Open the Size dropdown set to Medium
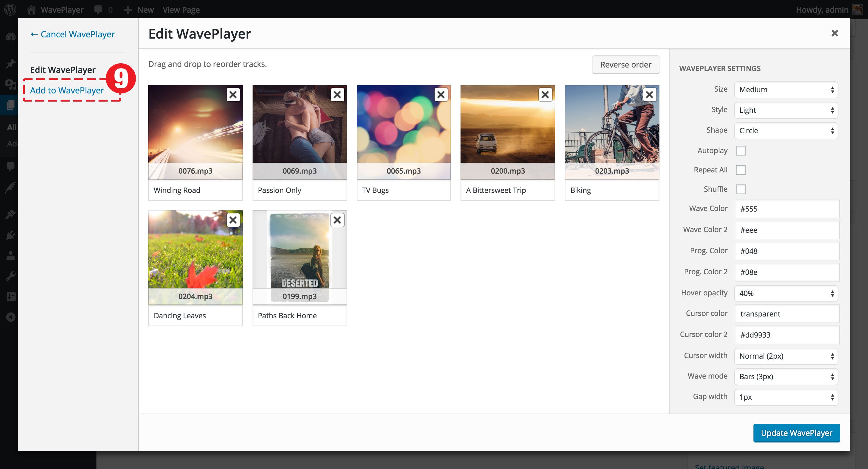Screen dimensions: 868x469 (786, 90)
